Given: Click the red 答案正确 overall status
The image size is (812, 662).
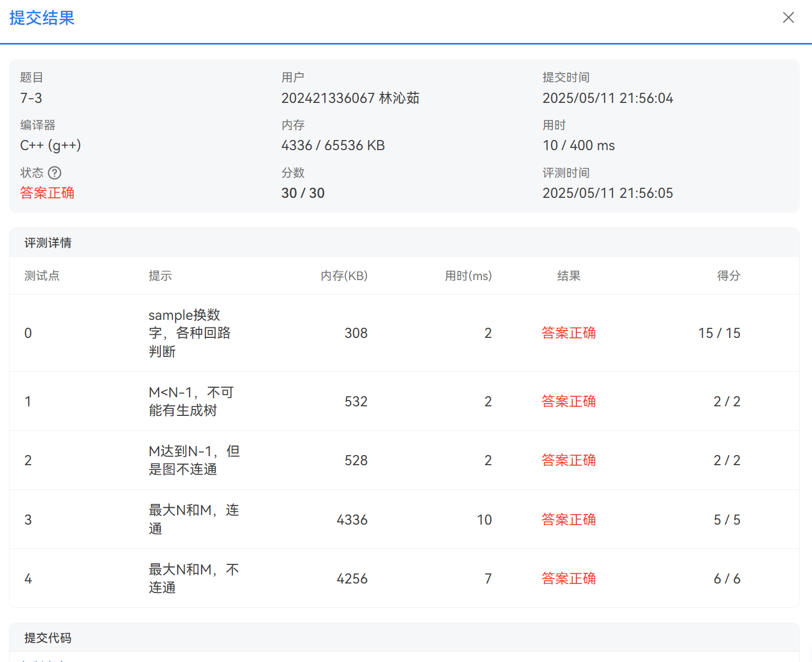Looking at the screenshot, I should [x=47, y=193].
